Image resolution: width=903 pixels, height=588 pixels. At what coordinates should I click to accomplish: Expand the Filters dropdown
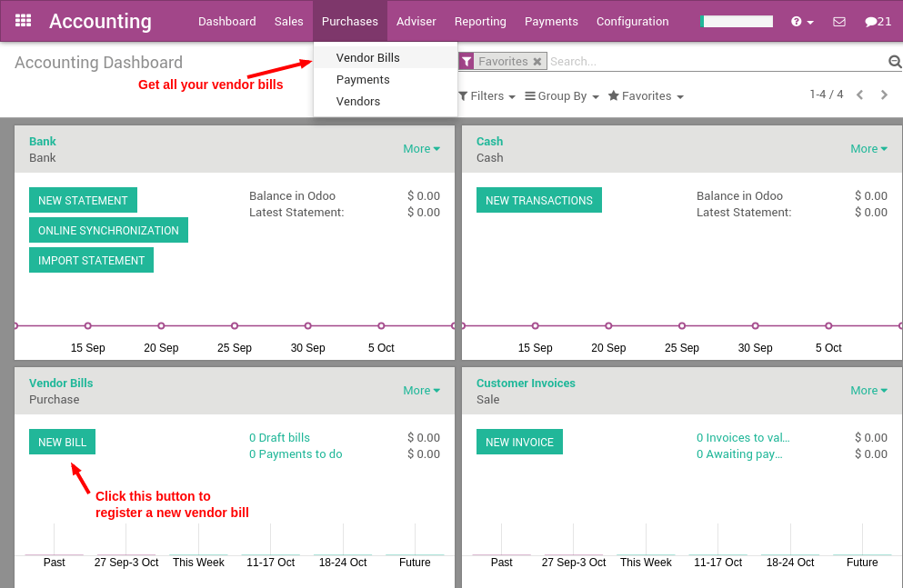tap(487, 95)
